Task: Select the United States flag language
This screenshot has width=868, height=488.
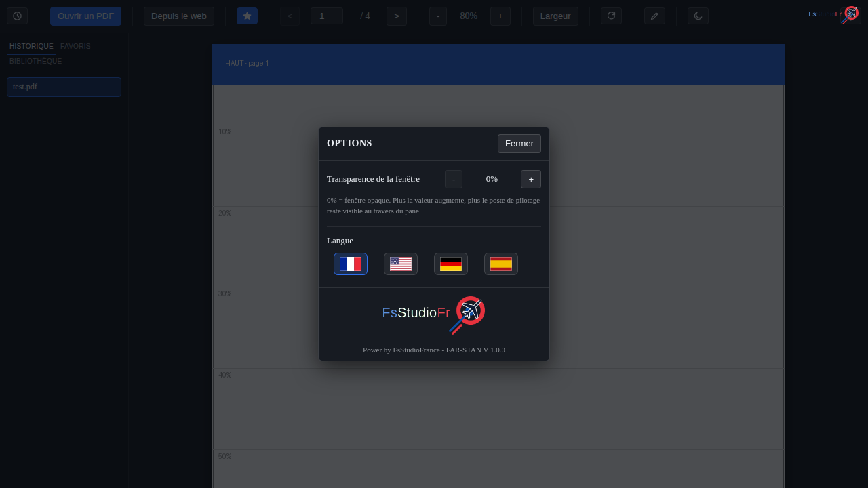Action: tap(401, 264)
